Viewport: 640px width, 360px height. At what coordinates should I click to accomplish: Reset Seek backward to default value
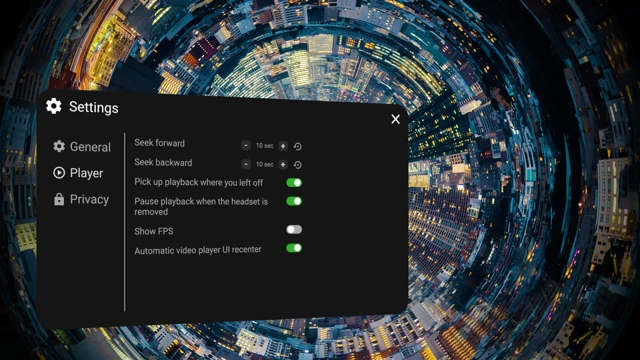point(298,165)
